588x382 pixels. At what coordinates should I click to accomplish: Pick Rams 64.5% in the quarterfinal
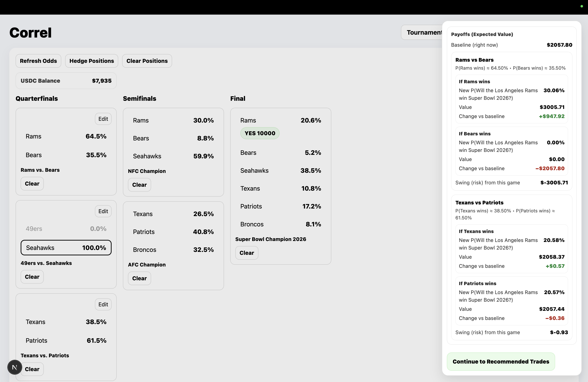point(66,136)
